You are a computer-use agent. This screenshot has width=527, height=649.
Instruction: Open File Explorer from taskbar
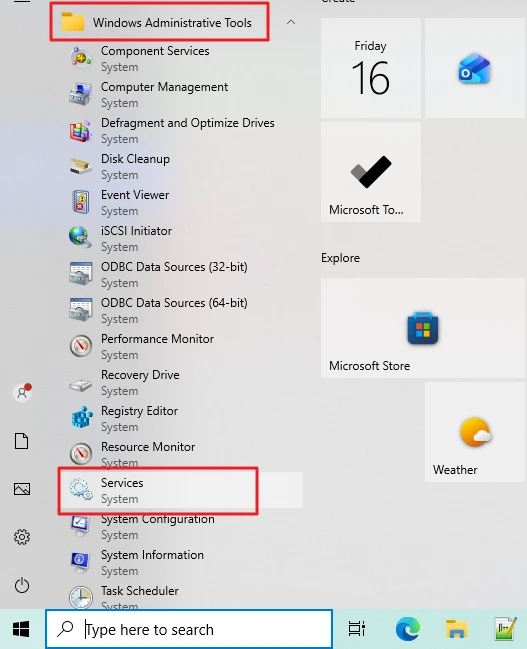[456, 629]
